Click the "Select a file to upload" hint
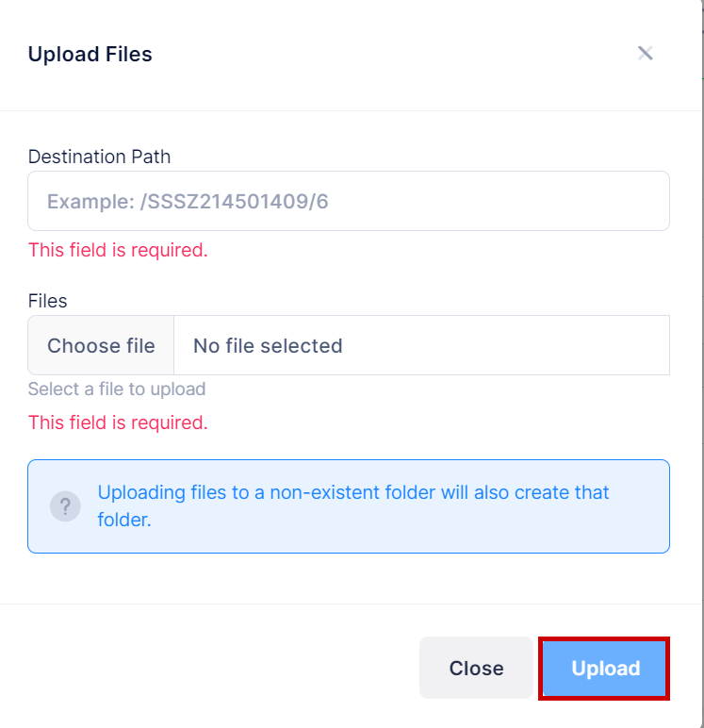704x728 pixels. pos(117,389)
